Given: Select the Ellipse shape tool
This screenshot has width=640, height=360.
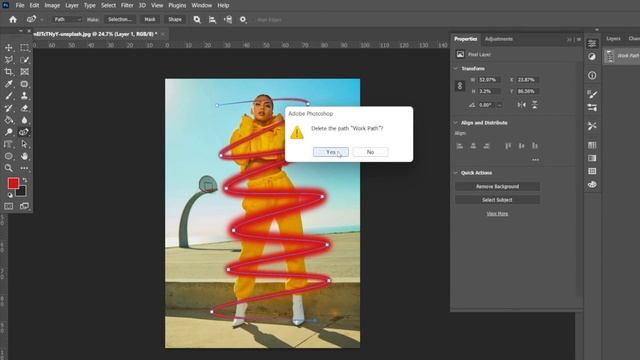Looking at the screenshot, I should [9, 156].
